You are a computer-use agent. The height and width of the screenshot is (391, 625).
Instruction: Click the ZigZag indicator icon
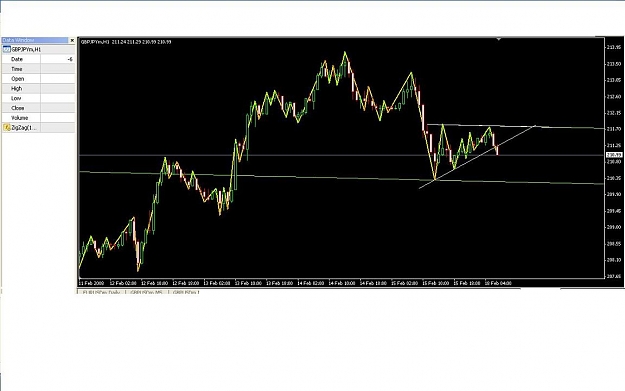(x=6, y=128)
